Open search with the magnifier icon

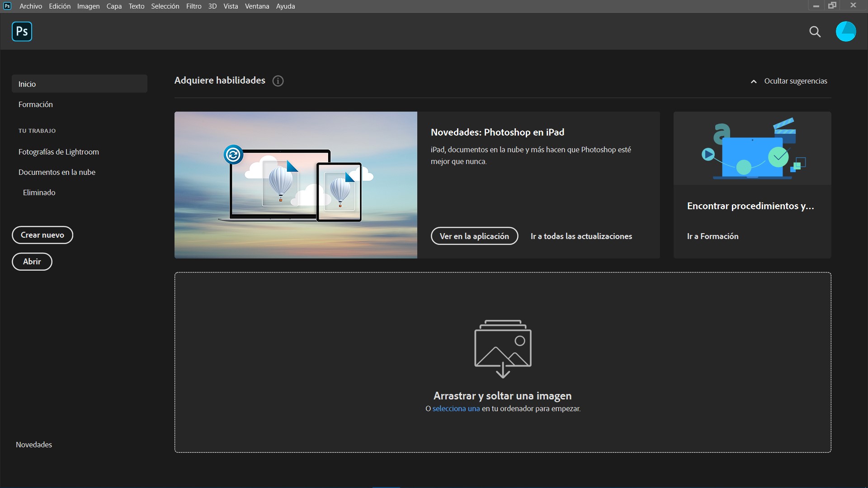pos(815,32)
